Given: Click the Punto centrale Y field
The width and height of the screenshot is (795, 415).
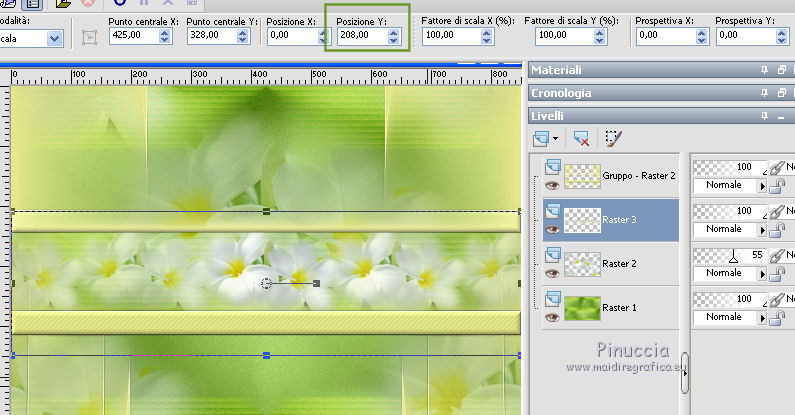Looking at the screenshot, I should tap(212, 35).
